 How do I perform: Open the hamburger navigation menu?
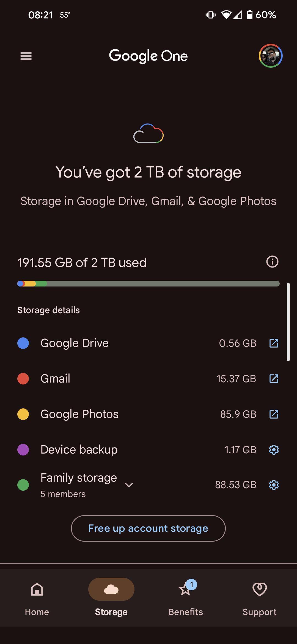26,56
